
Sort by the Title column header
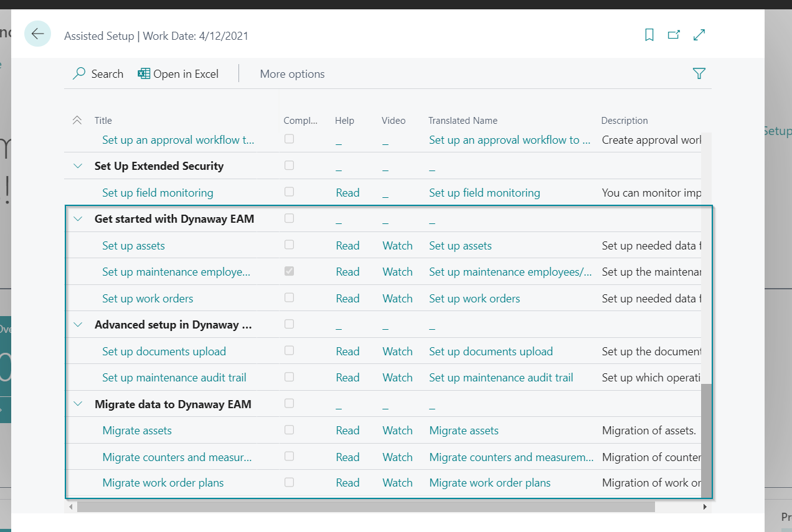[x=103, y=121]
